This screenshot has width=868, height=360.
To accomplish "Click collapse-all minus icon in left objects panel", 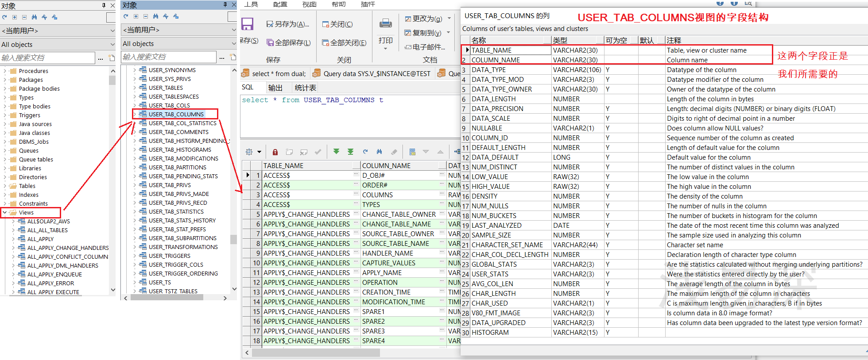I will (x=24, y=17).
